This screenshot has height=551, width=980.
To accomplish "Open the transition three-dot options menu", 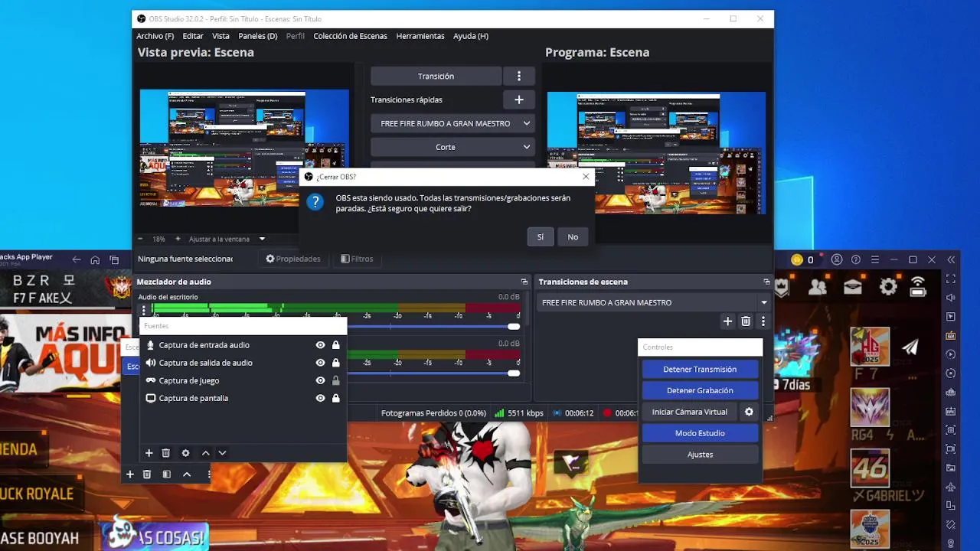I will tap(518, 76).
